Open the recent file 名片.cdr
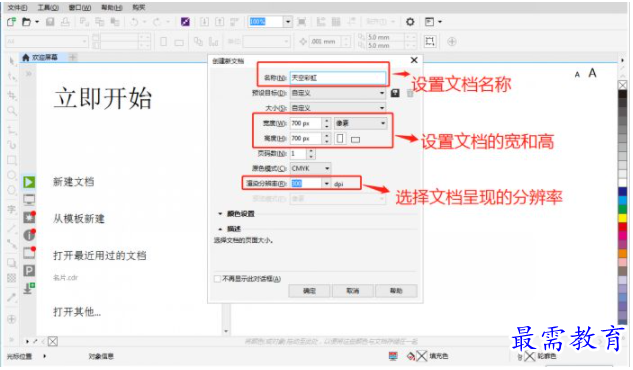This screenshot has height=370, width=633. [x=65, y=278]
